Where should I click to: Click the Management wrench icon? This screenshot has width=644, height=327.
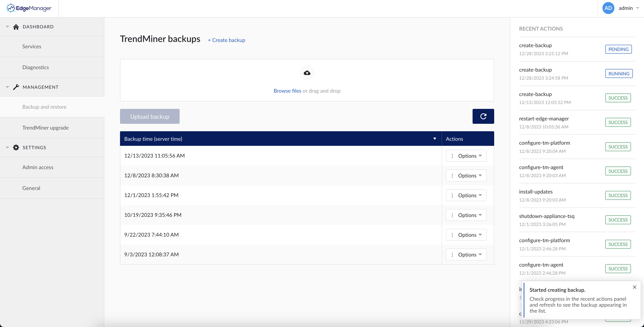click(16, 87)
